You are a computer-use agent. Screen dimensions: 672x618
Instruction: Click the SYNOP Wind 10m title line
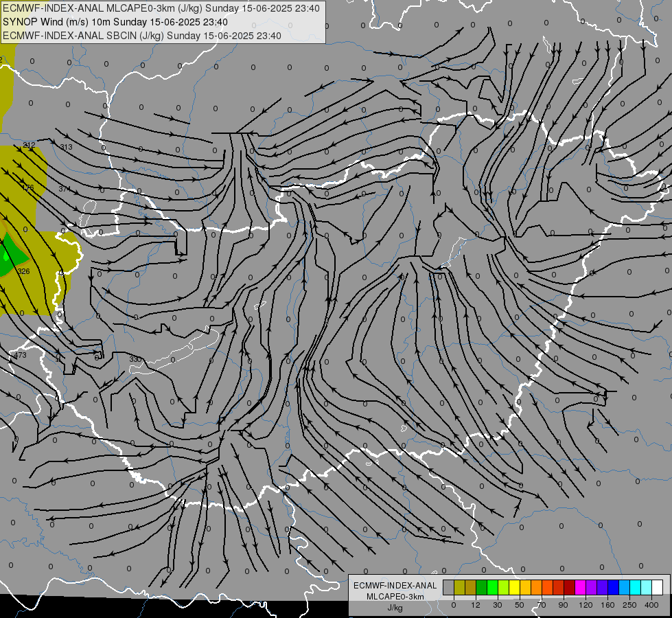click(115, 22)
